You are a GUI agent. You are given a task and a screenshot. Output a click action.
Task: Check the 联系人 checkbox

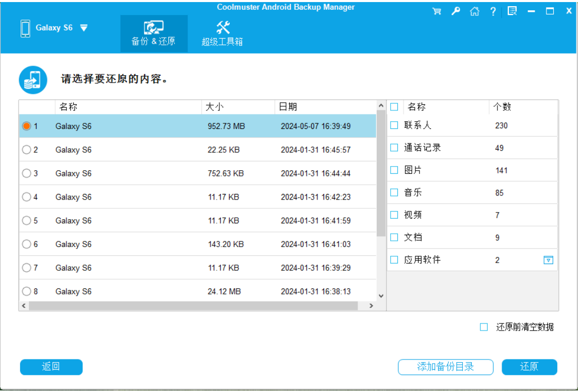394,125
